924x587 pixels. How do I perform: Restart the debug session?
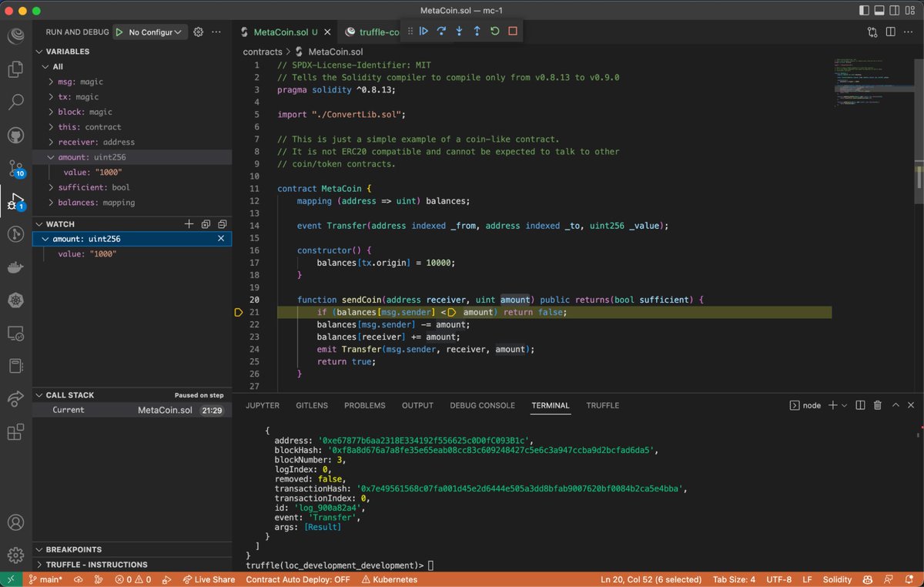494,32
